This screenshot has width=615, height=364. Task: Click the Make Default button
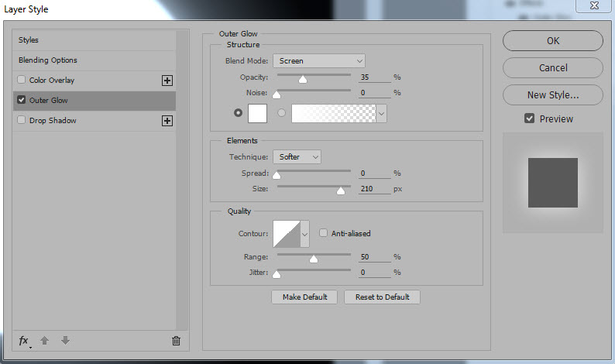coord(304,297)
